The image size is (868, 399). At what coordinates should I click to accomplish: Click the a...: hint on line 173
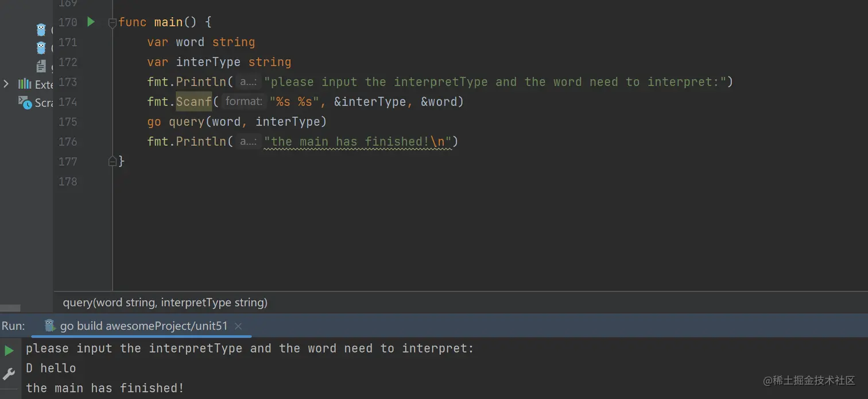click(x=249, y=82)
